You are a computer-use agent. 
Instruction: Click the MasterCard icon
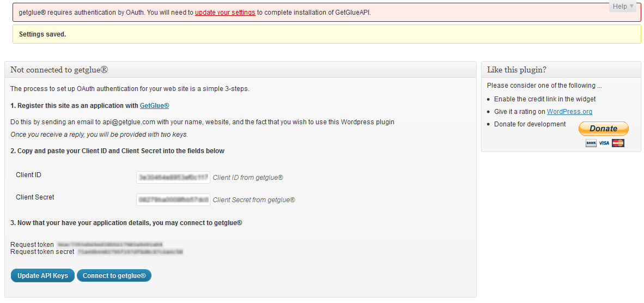coord(618,143)
